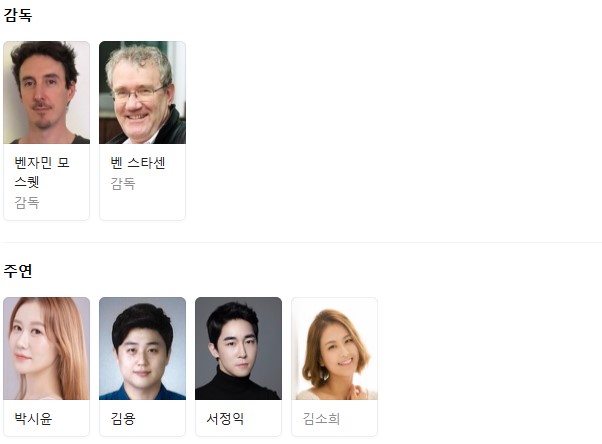This screenshot has width=602, height=444.
Task: Click the greyed 김소희 name text
Action: tap(321, 418)
